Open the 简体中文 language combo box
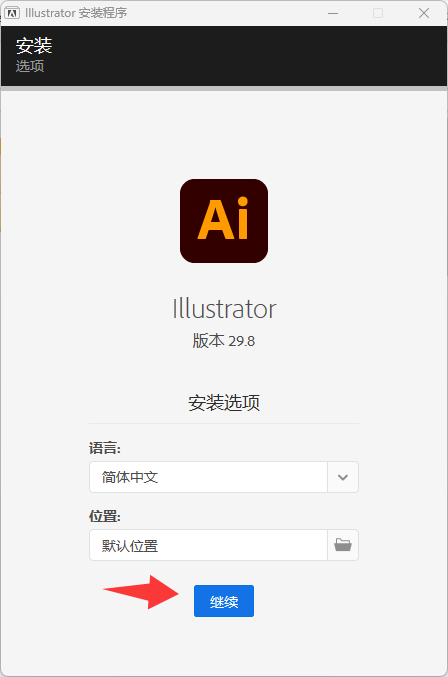This screenshot has height=677, width=448. (x=224, y=477)
